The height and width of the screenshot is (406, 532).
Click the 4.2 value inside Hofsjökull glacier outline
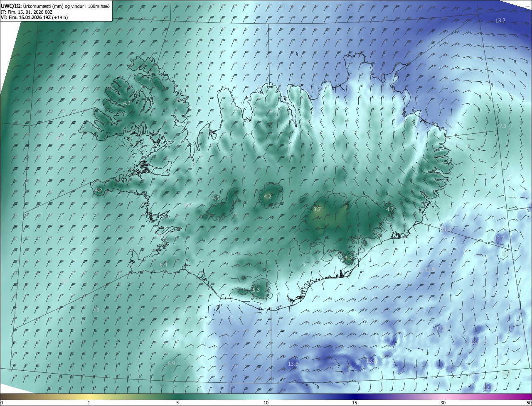click(268, 197)
